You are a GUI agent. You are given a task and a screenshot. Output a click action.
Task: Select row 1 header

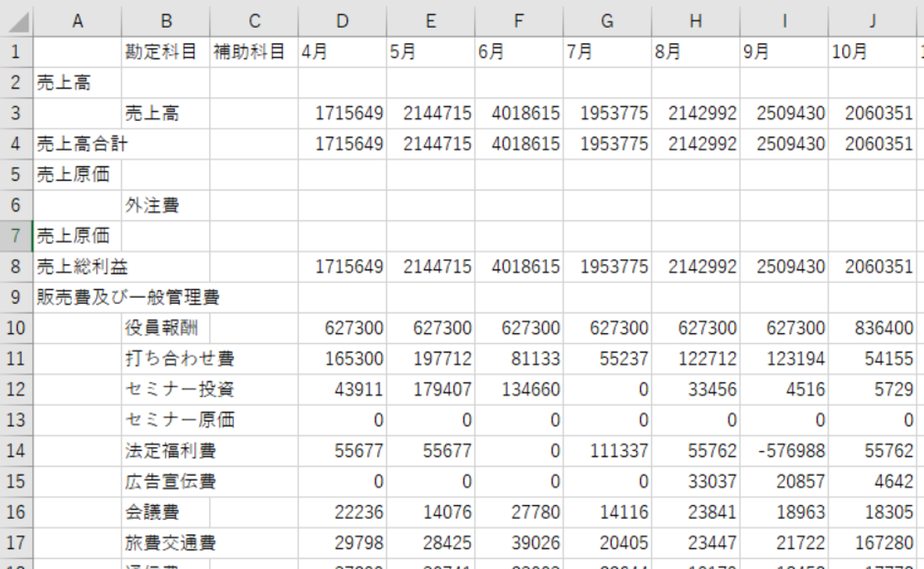click(16, 52)
